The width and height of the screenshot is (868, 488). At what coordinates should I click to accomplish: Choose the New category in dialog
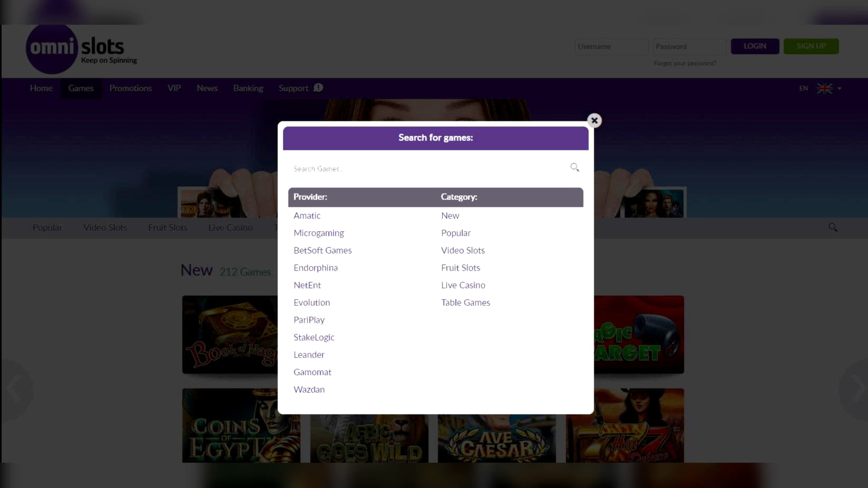[x=450, y=216]
